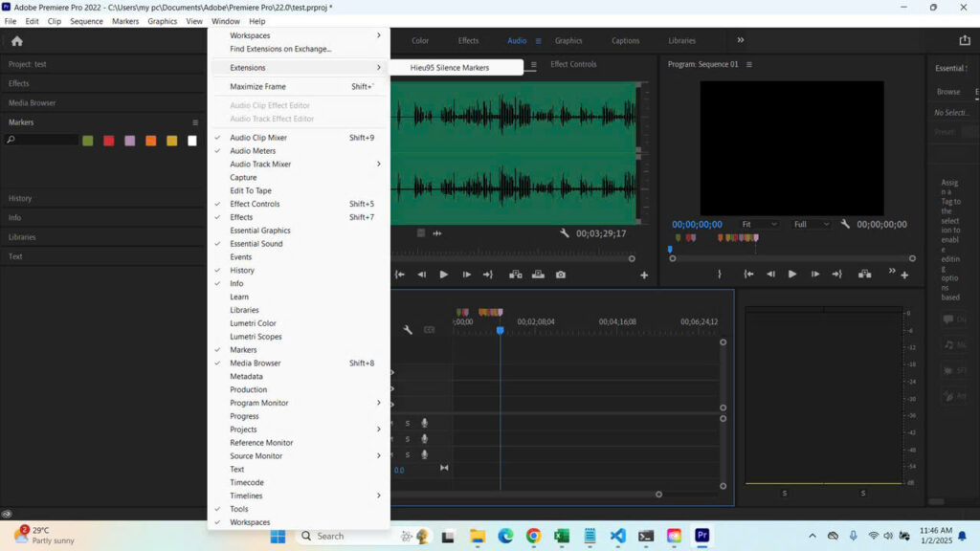980x551 pixels.
Task: Choose Find Extensions on Exchange
Action: tap(280, 49)
